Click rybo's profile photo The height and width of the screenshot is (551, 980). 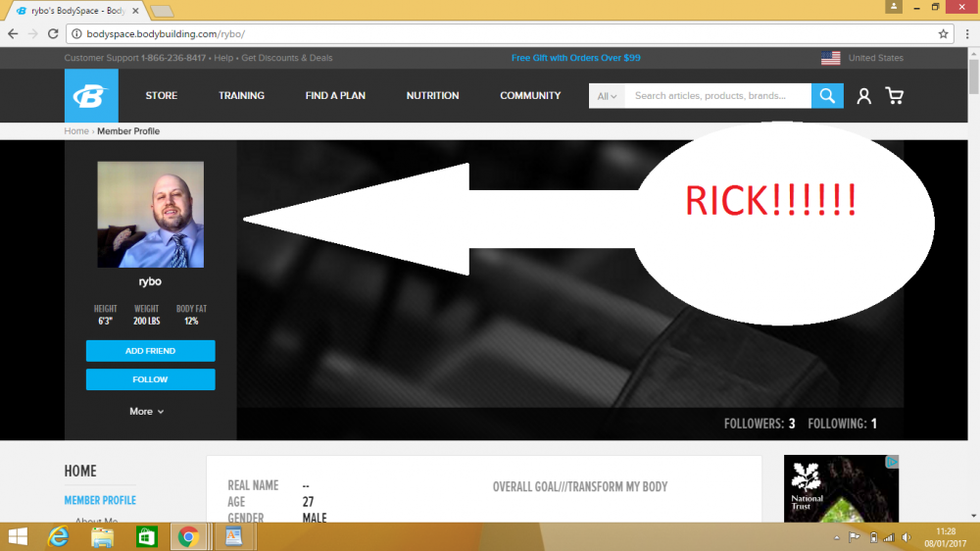[151, 215]
